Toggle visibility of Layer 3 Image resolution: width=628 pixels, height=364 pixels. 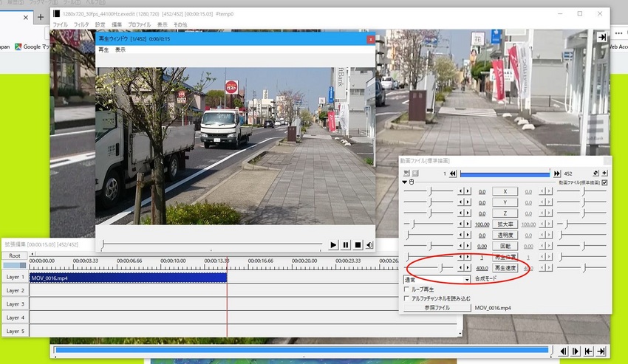pos(16,304)
